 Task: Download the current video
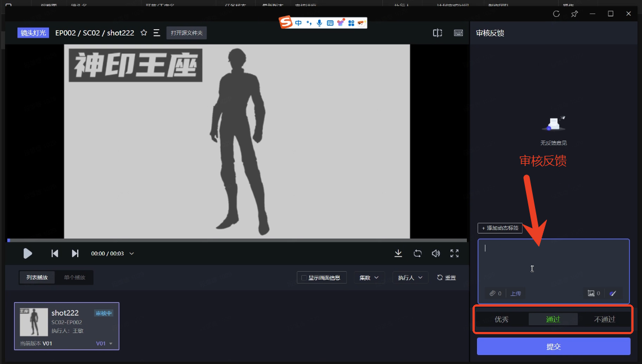(x=398, y=254)
